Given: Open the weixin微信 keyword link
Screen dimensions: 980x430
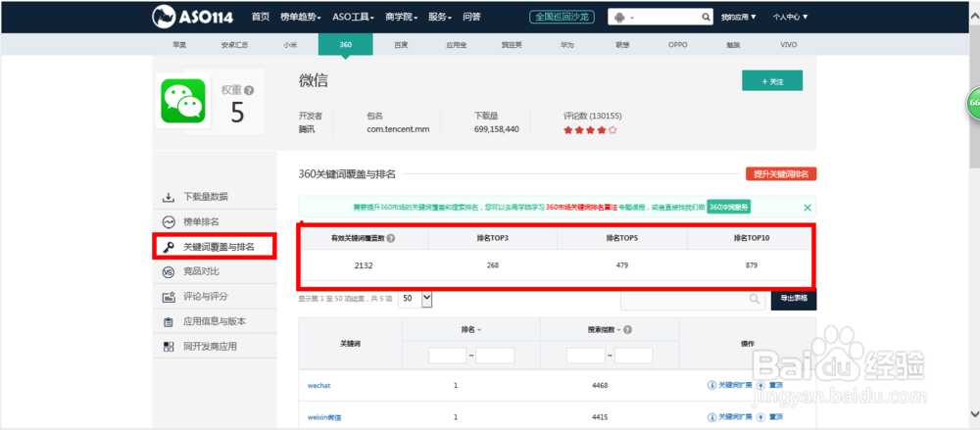Looking at the screenshot, I should tap(323, 417).
